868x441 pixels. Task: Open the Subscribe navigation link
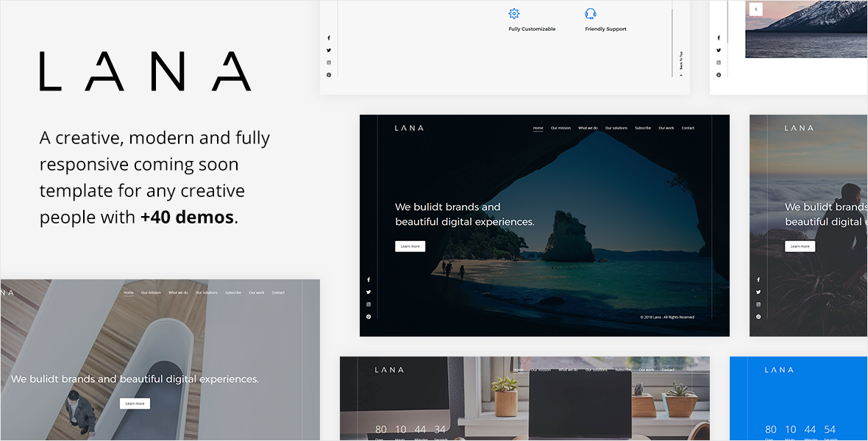(642, 127)
